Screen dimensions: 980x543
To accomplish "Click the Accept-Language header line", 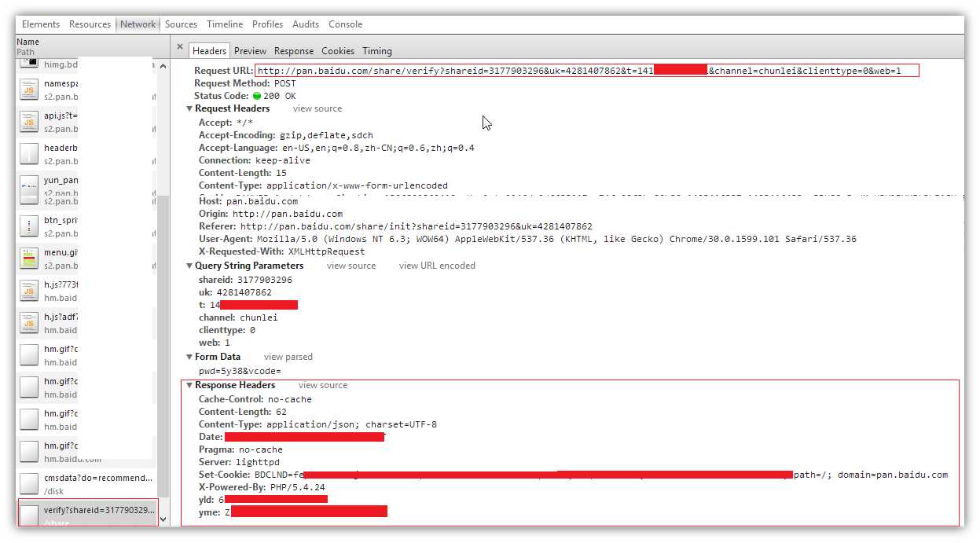I will (x=336, y=148).
